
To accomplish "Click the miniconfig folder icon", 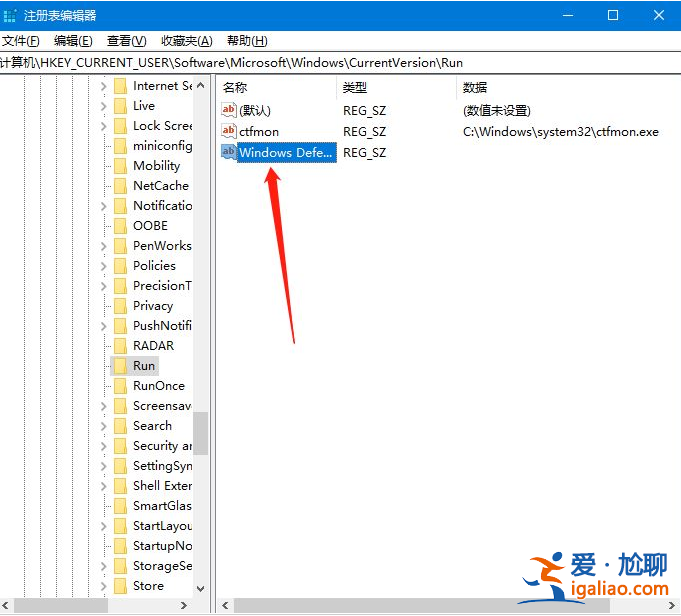I will coord(120,146).
